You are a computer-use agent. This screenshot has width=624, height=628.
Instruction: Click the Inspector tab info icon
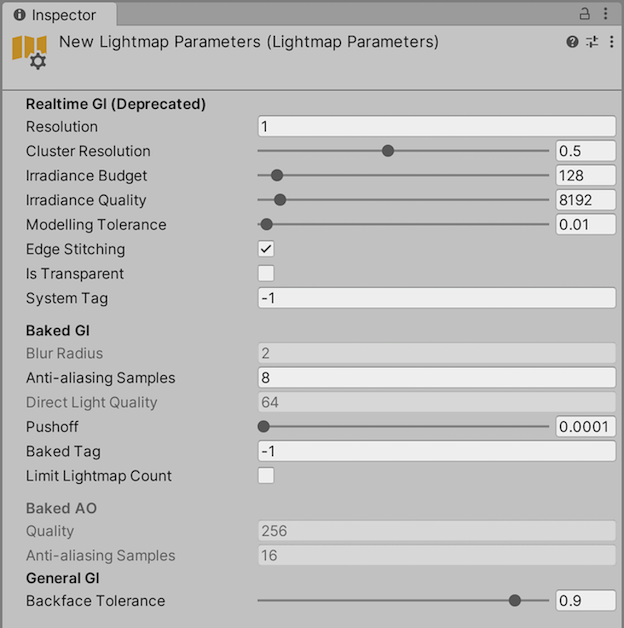pyautogui.click(x=19, y=15)
